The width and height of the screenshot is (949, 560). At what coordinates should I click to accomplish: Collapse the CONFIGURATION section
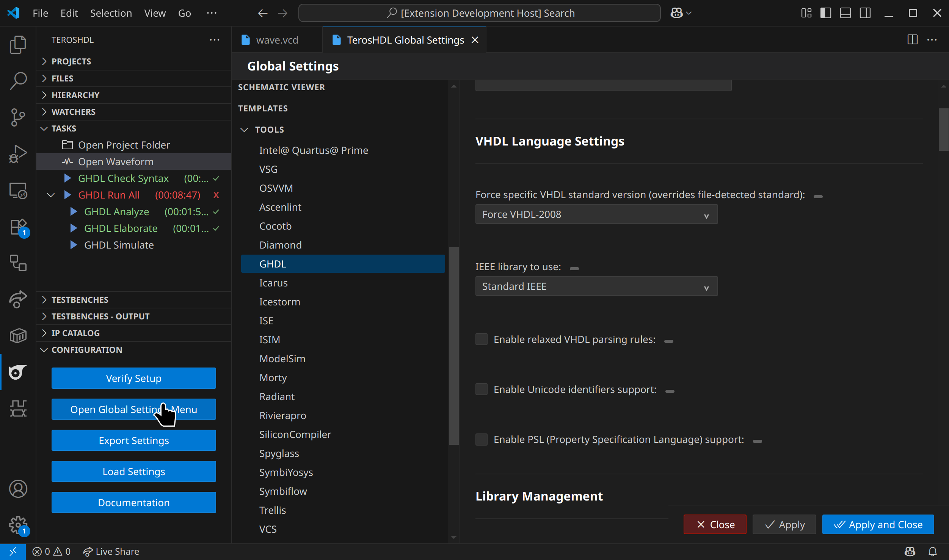(x=134, y=349)
